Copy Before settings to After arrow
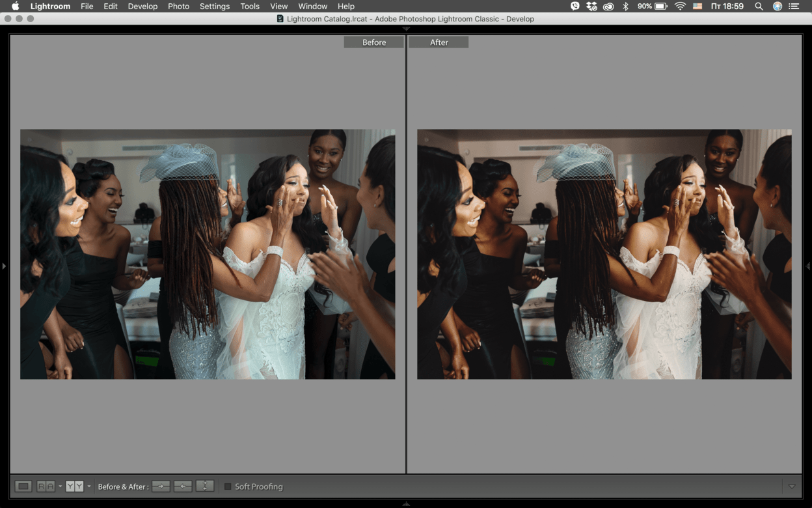812x508 pixels. 161,487
